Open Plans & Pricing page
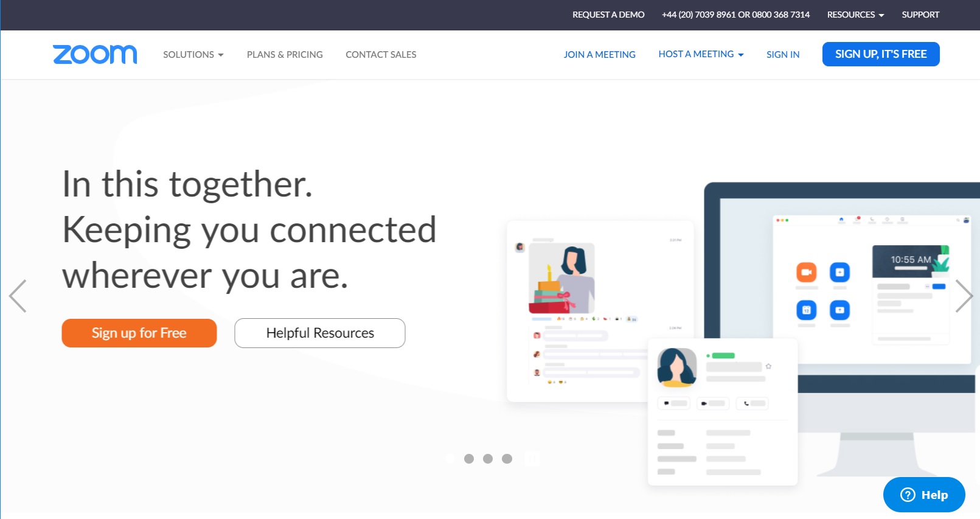The image size is (980, 519). (x=285, y=55)
